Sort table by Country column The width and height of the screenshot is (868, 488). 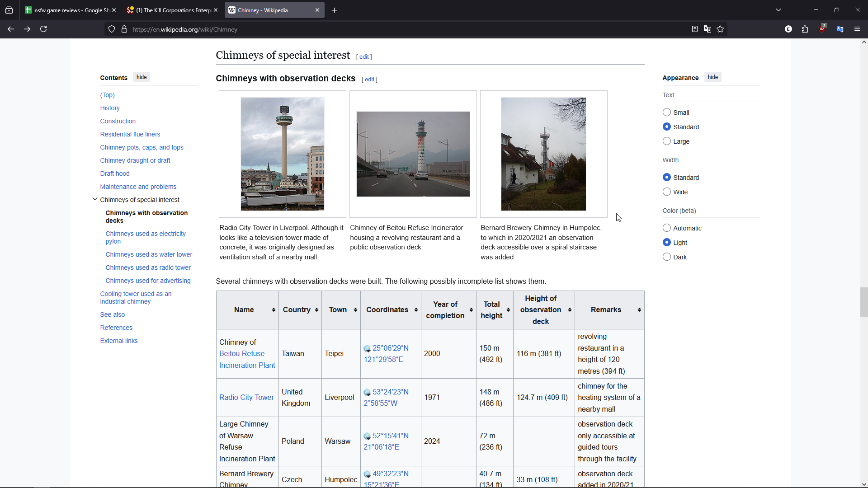point(316,310)
